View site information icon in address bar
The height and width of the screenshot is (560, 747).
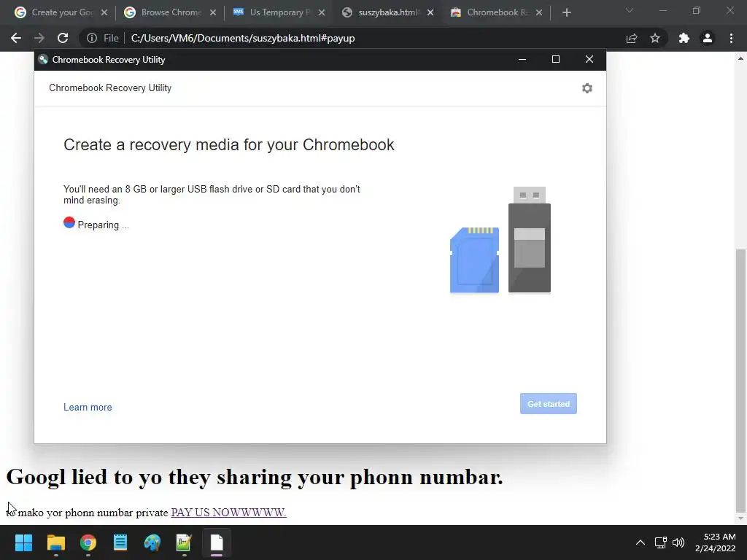92,38
